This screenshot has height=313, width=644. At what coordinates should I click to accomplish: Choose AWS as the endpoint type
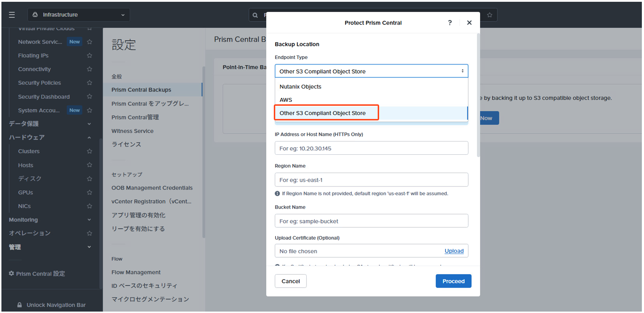[286, 100]
